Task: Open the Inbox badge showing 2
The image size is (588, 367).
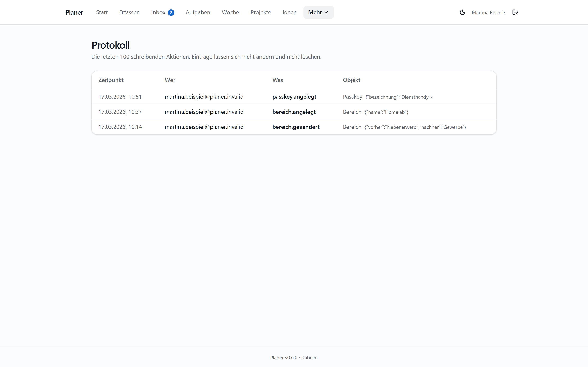Action: tap(171, 13)
